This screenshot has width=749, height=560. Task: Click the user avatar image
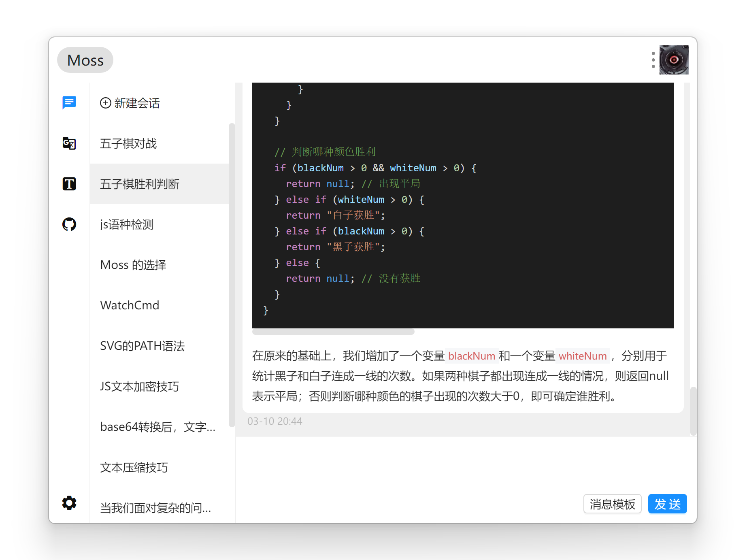pos(674,60)
